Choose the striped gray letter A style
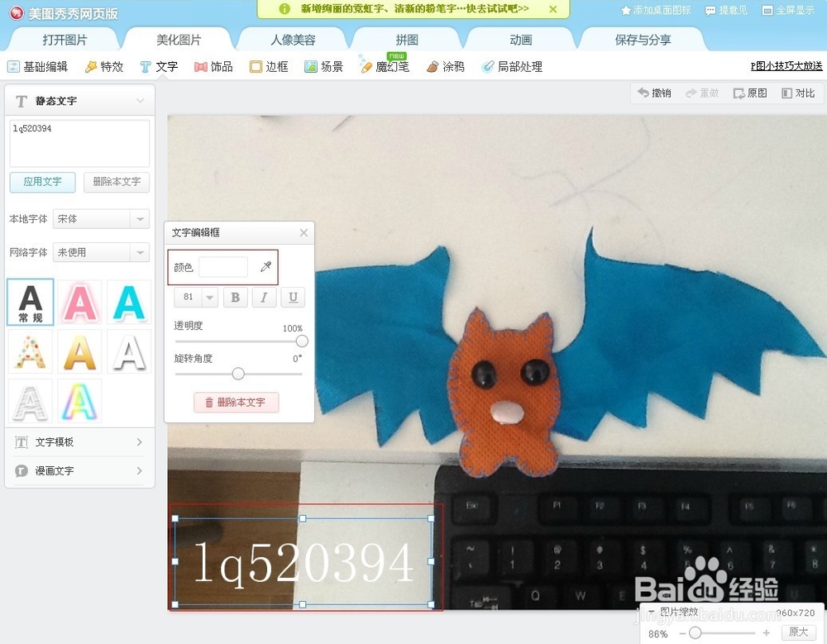The width and height of the screenshot is (827, 644). (x=31, y=402)
